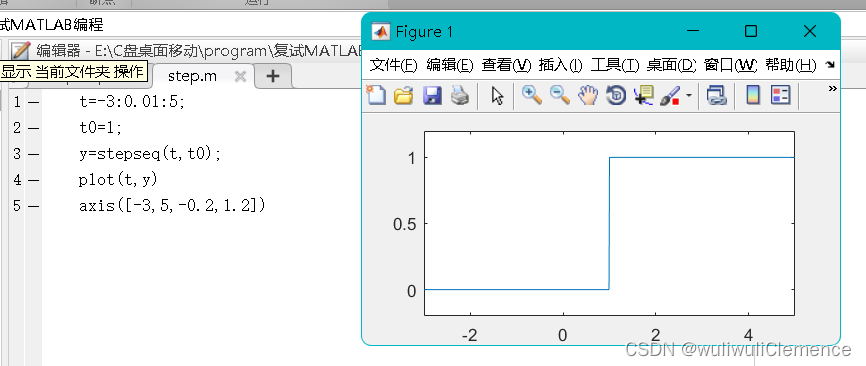Insert Colorbar from the toolbar

[x=753, y=96]
